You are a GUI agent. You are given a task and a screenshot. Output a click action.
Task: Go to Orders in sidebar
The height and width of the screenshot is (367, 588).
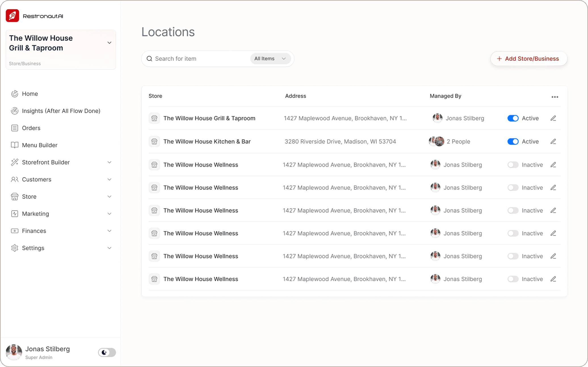pos(31,128)
